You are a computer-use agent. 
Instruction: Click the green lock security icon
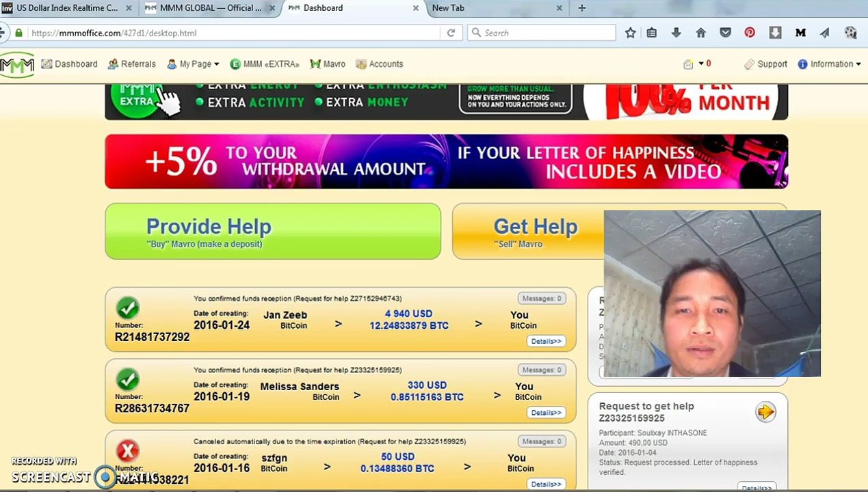click(x=18, y=33)
